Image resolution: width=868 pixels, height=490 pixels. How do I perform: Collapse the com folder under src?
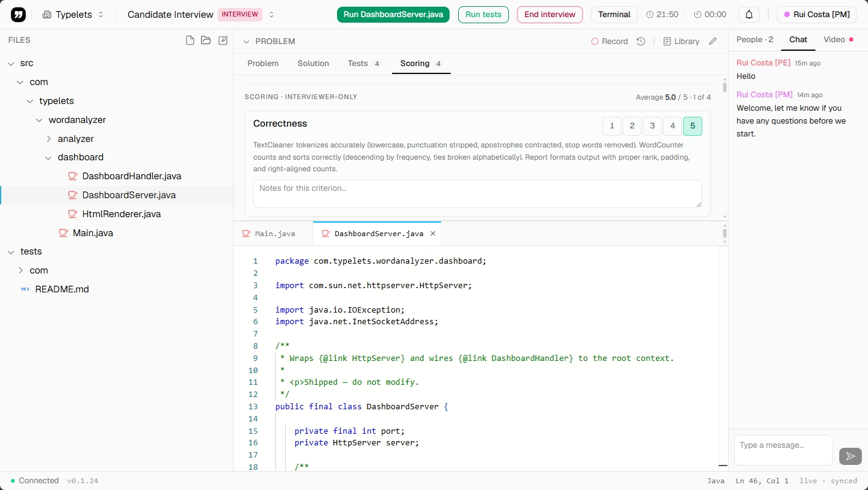pos(20,82)
